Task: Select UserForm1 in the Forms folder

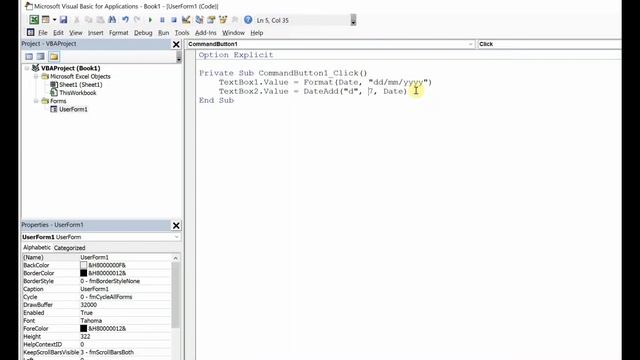Action: pos(73,109)
